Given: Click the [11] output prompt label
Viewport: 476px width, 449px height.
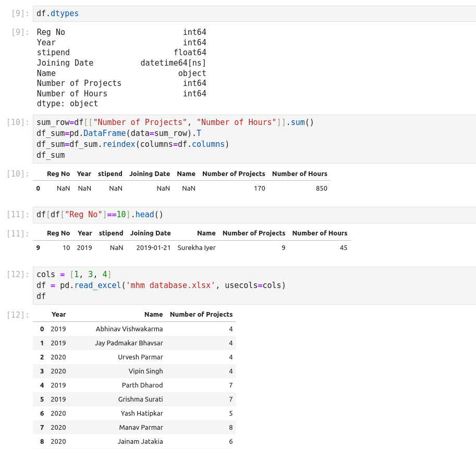Looking at the screenshot, I should pos(18,233).
